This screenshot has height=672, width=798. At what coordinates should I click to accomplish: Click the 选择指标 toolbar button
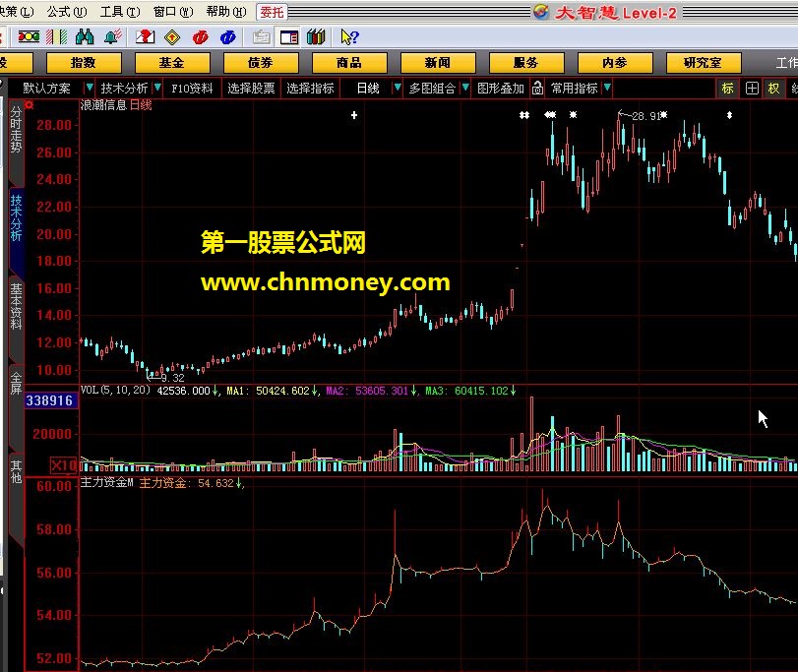click(x=310, y=88)
